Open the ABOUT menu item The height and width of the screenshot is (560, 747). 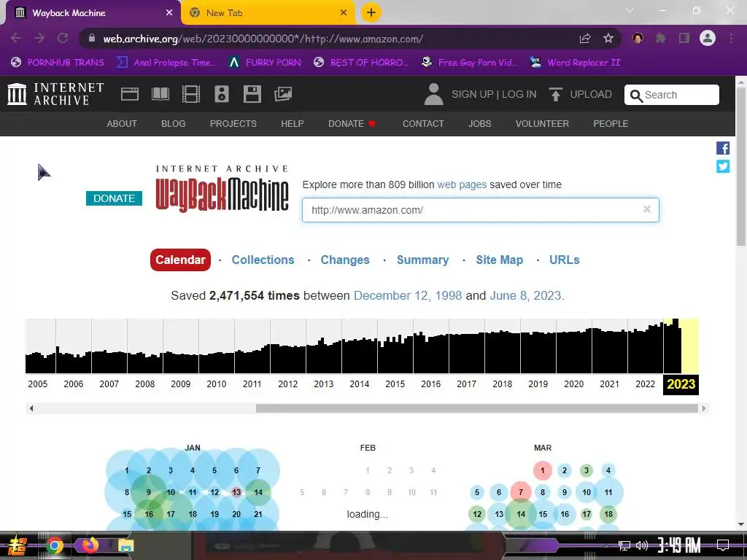[122, 124]
